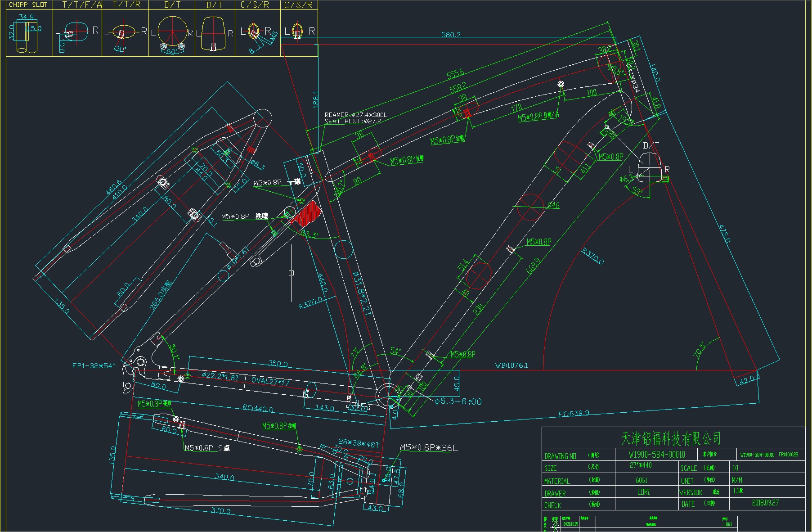Select the 475.0 fork length dimension
Viewport: 812px width, 532px height.
pyautogui.click(x=724, y=233)
